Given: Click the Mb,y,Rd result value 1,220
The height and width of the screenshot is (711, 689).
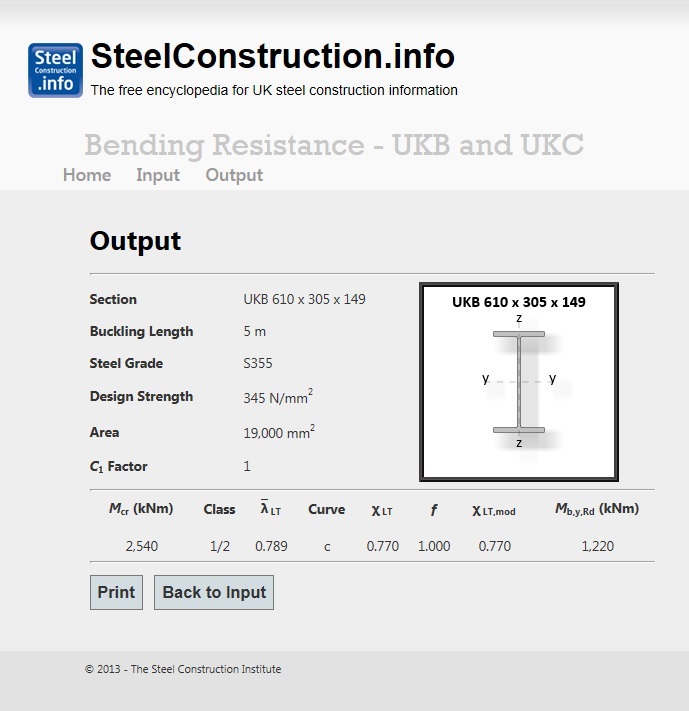Looking at the screenshot, I should (597, 546).
